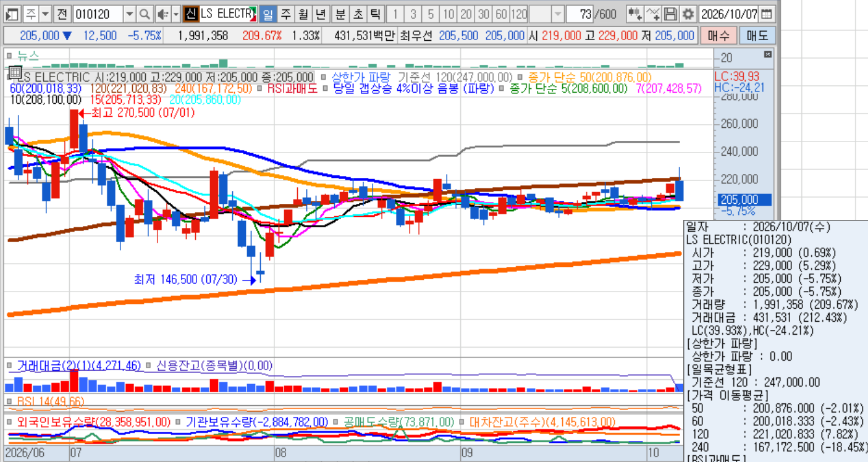Expand the speaker options dropdown arrow

pyautogui.click(x=175, y=14)
